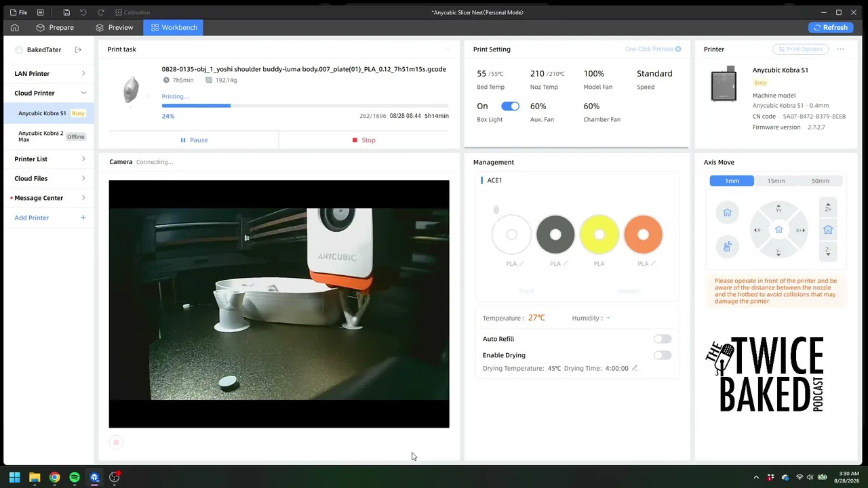The height and width of the screenshot is (488, 868).
Task: Click the list menu icon beside File
Action: coord(41,12)
